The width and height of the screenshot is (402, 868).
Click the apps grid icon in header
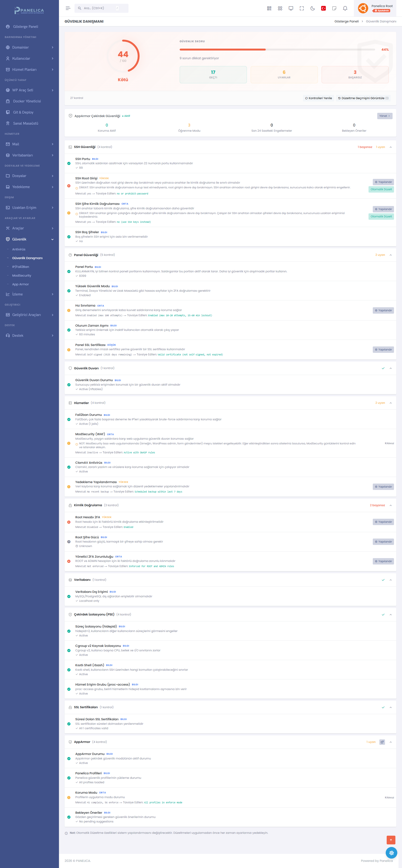280,8
